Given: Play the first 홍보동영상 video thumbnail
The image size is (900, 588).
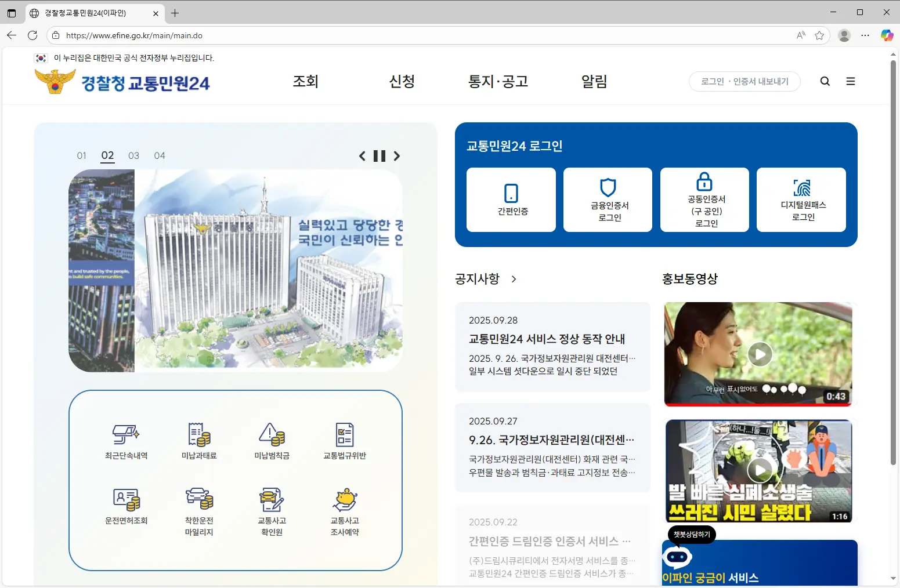Looking at the screenshot, I should click(x=760, y=354).
